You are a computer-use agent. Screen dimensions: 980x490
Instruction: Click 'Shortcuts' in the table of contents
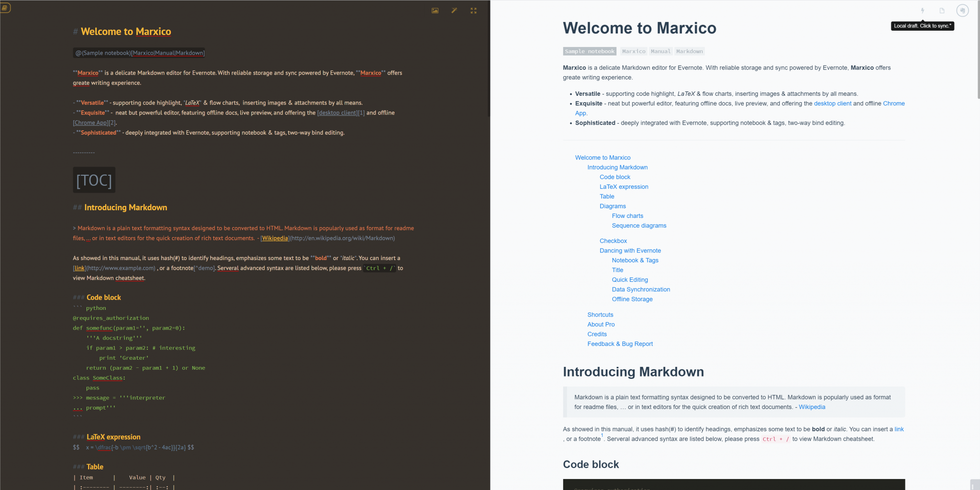pyautogui.click(x=600, y=314)
